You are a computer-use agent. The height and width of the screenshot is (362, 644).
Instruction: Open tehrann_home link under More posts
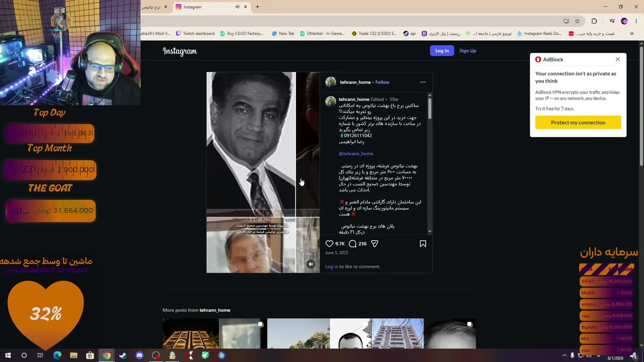(215, 310)
